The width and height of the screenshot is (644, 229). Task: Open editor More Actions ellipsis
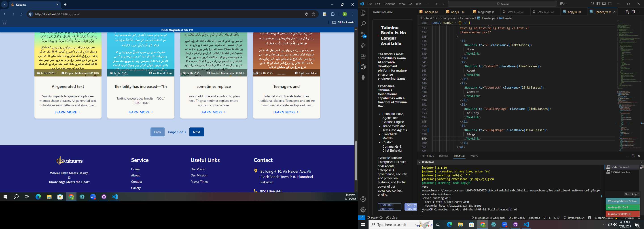click(639, 12)
